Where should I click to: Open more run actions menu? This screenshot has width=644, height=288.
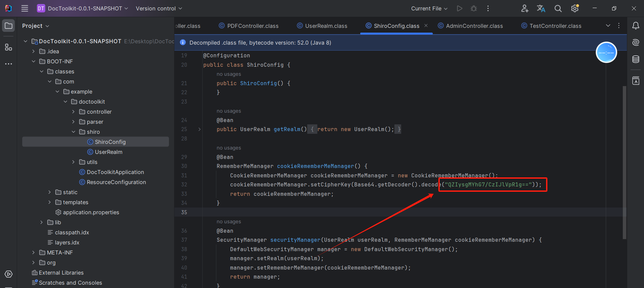pos(488,8)
